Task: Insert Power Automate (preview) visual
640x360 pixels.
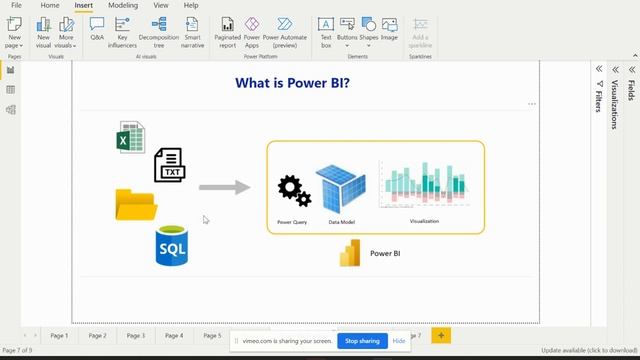Action: point(284,33)
